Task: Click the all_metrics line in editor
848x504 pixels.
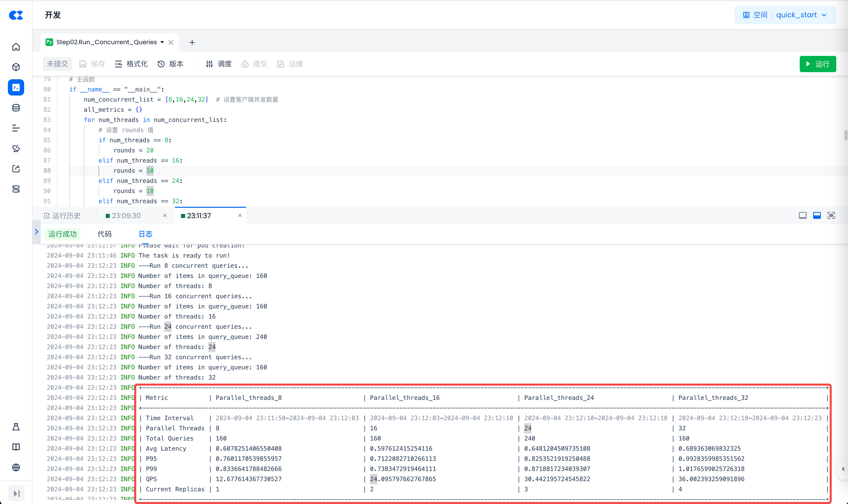Action: (x=113, y=110)
